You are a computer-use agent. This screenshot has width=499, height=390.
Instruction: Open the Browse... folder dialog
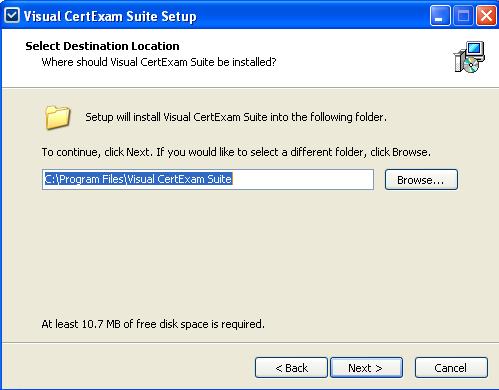click(x=421, y=180)
